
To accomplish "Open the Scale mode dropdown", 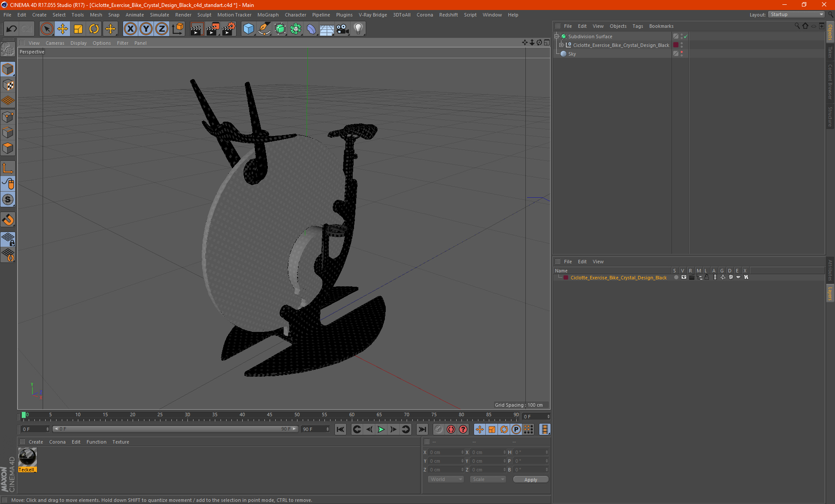I will point(488,479).
